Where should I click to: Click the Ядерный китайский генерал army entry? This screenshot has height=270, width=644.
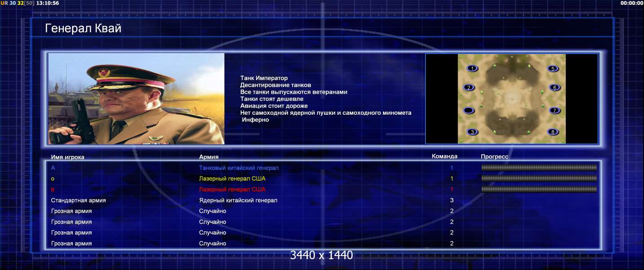point(238,200)
